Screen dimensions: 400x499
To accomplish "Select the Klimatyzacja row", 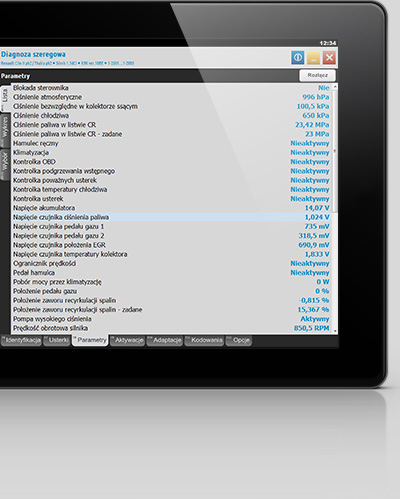I will 172,152.
